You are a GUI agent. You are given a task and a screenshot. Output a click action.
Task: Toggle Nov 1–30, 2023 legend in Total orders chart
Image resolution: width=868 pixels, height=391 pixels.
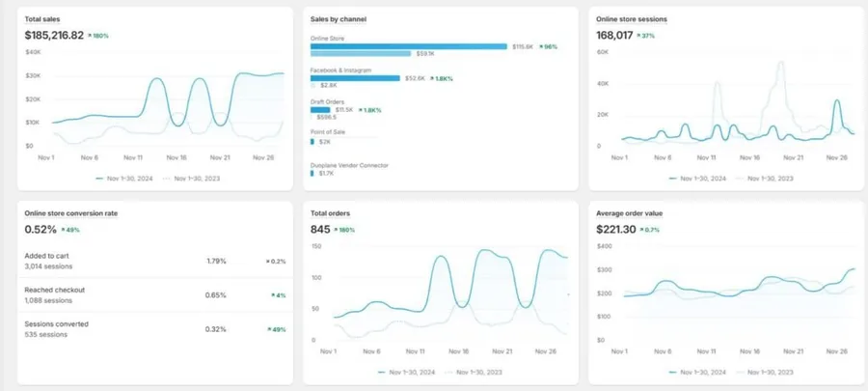pos(474,372)
